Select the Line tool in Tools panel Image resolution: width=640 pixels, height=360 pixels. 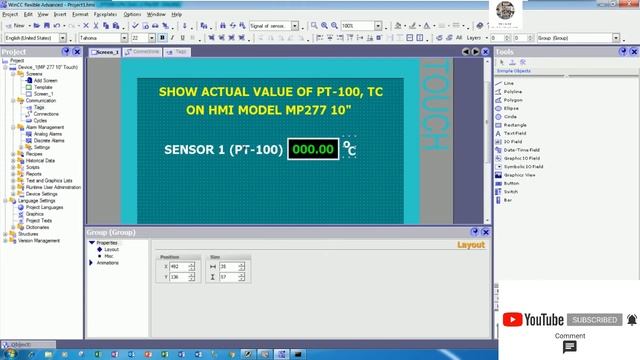[505, 83]
